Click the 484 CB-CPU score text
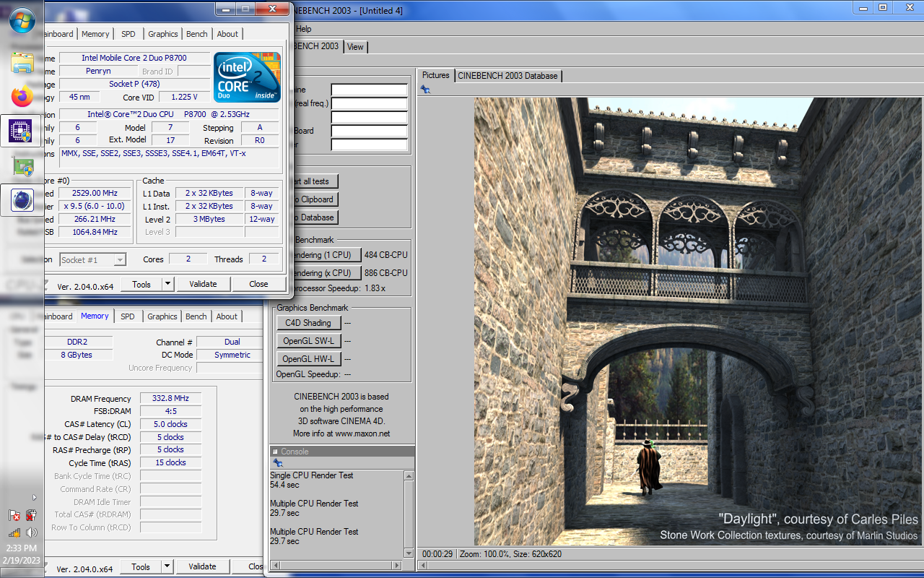The image size is (924, 578). tap(386, 255)
